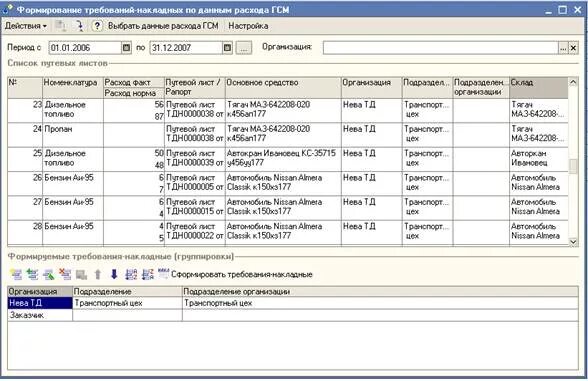Click the add copy row icon
Screen dimensions: 588x381
click(32, 274)
